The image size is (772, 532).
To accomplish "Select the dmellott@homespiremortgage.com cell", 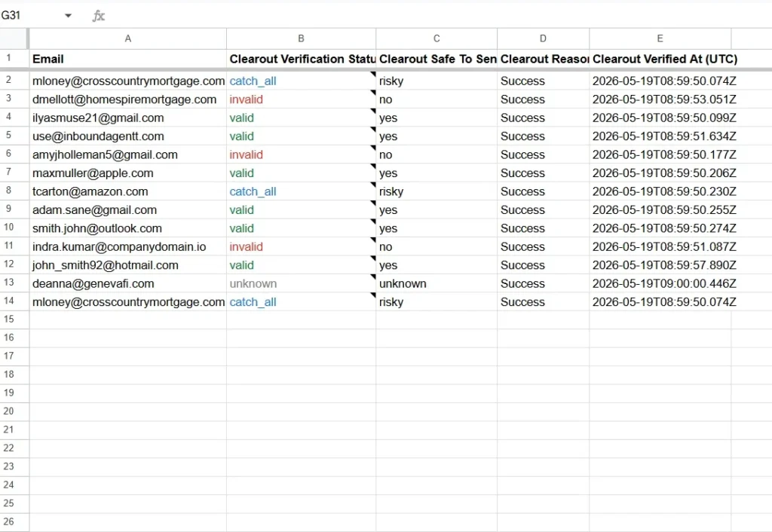I will (128, 99).
